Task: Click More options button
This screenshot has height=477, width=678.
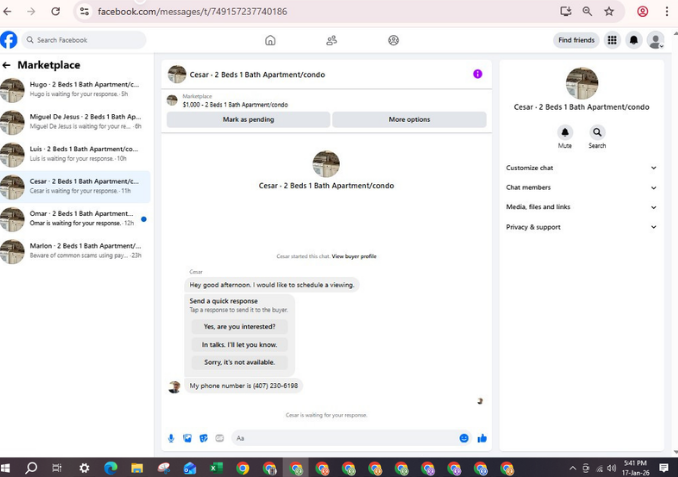Action: (x=409, y=119)
